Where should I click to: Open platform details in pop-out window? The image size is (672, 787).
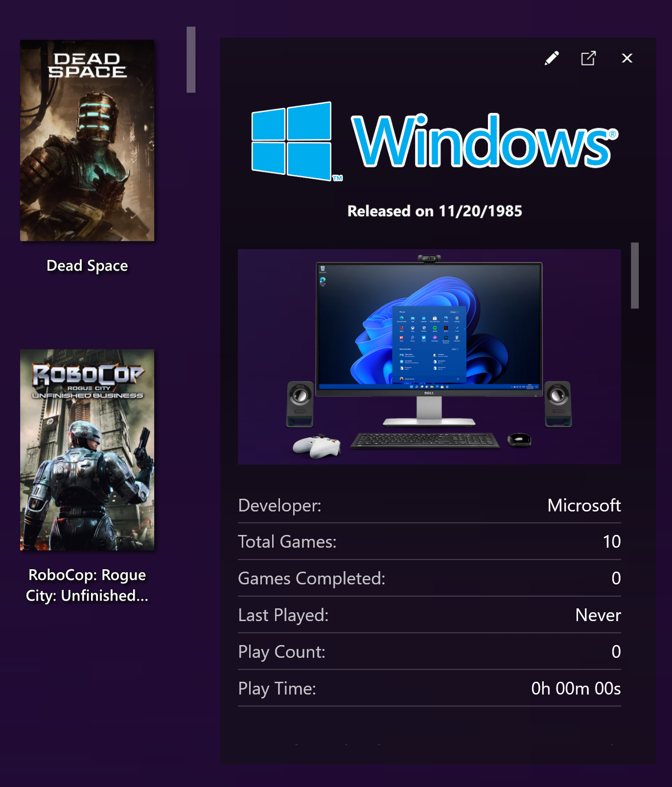click(588, 58)
